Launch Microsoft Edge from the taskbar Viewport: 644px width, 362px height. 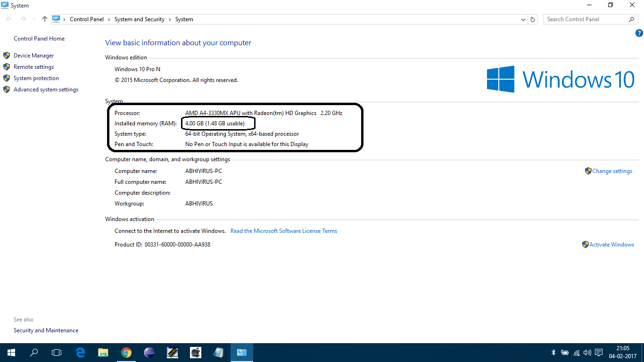[x=81, y=353]
